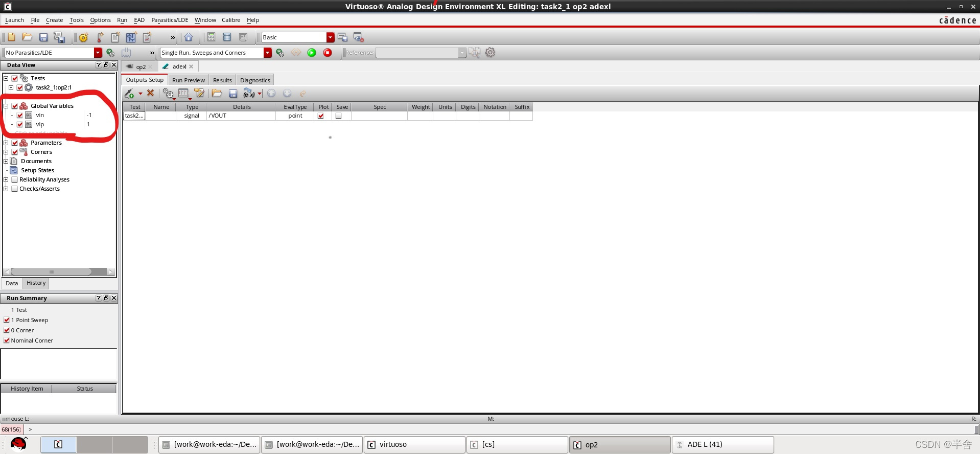This screenshot has height=454, width=980.
Task: Expand the Corners tree node
Action: (6, 152)
